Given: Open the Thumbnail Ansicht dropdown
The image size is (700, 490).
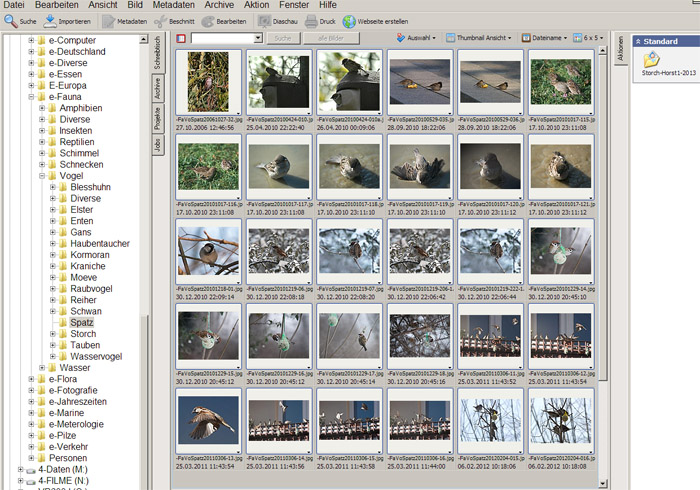Looking at the screenshot, I should (481, 38).
